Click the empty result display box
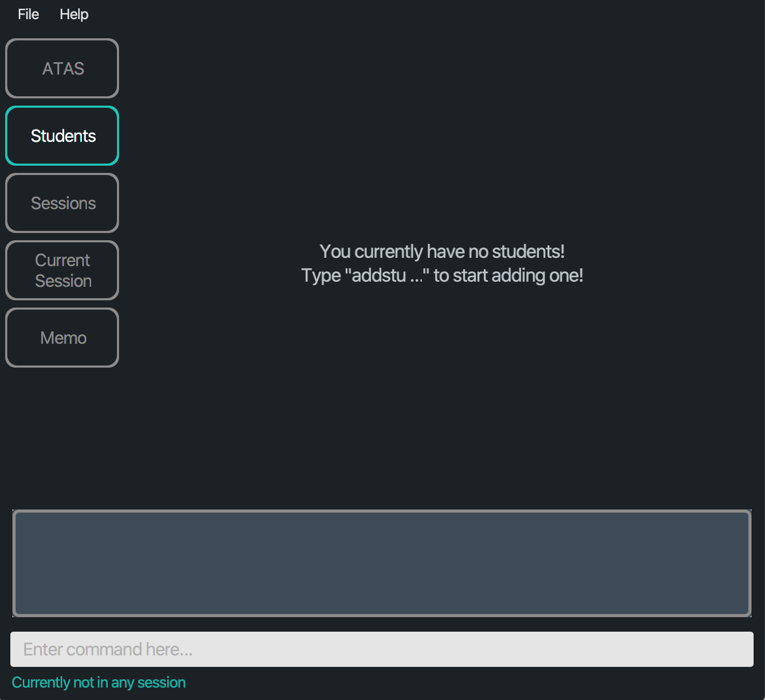765x700 pixels. pyautogui.click(x=382, y=563)
